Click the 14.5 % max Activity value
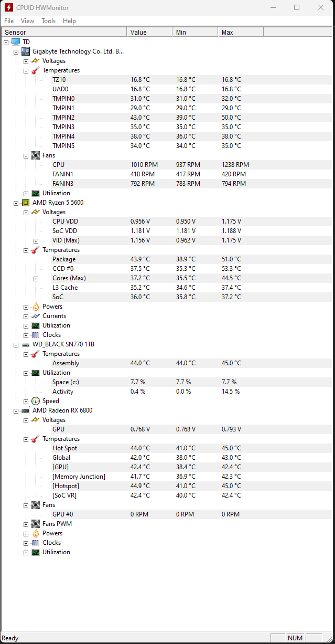Screen dimensions: 335x644 (231, 392)
